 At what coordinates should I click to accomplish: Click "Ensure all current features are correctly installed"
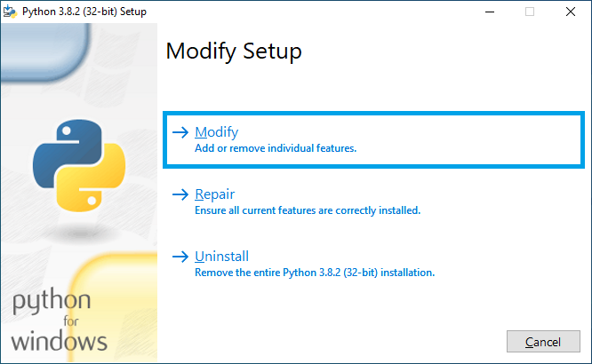click(307, 210)
